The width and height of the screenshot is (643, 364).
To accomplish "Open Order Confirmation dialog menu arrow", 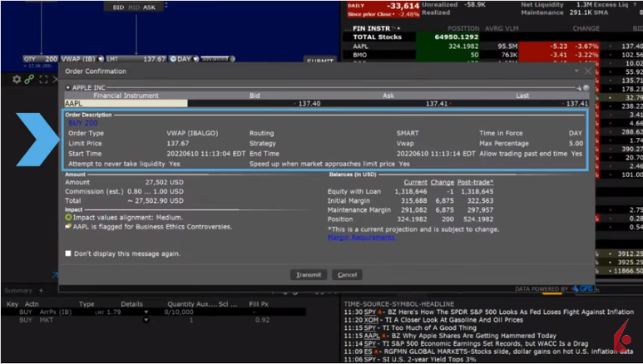I will (x=576, y=71).
